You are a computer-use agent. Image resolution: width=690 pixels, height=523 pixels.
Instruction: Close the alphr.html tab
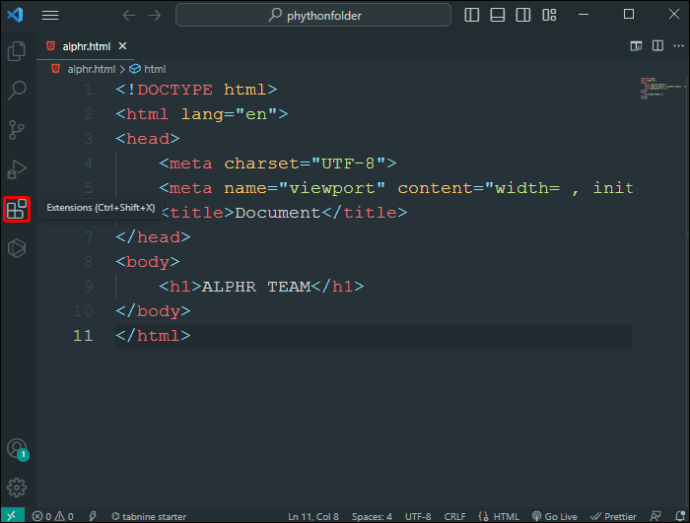(123, 46)
